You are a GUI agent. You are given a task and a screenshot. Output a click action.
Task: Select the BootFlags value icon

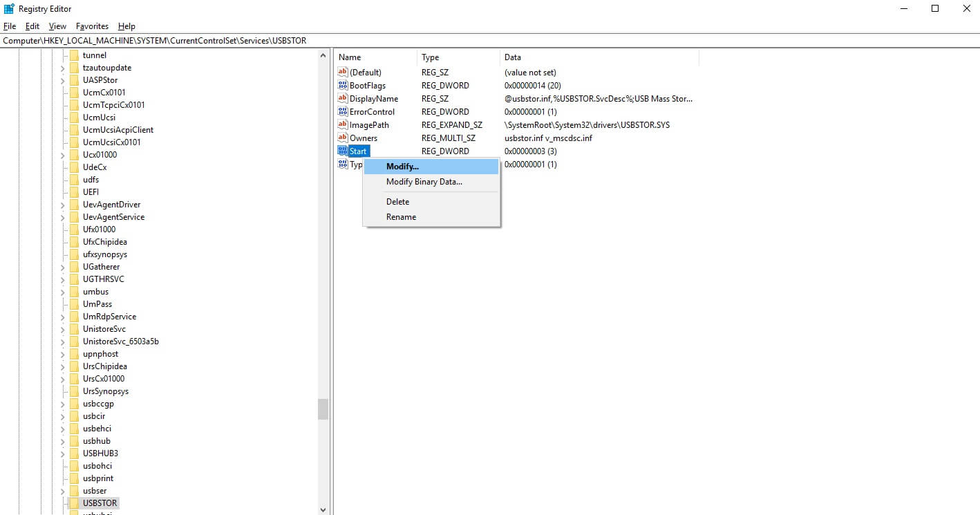pos(343,85)
